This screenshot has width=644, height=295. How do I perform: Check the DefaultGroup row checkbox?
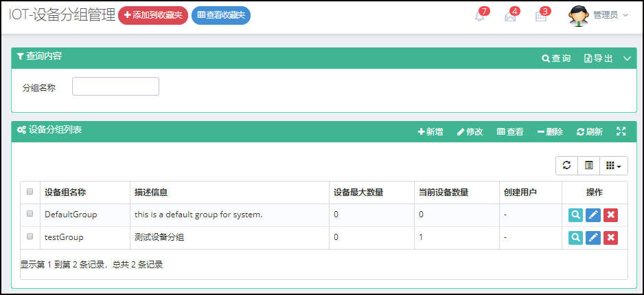coord(30,215)
